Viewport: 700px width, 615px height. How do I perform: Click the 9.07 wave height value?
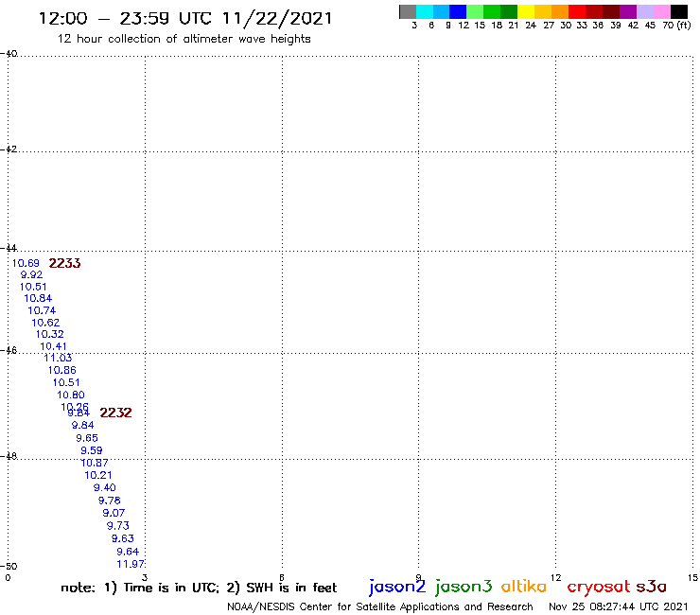114,513
